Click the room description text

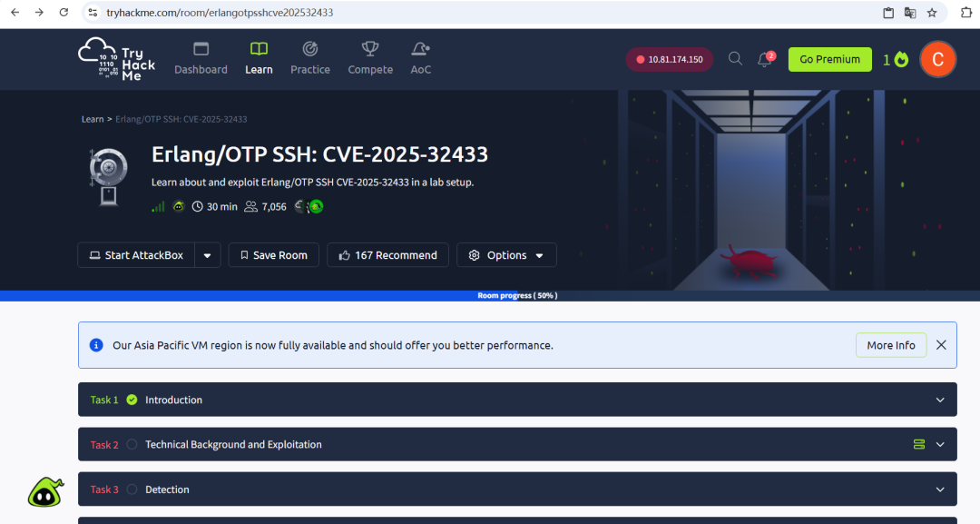312,183
